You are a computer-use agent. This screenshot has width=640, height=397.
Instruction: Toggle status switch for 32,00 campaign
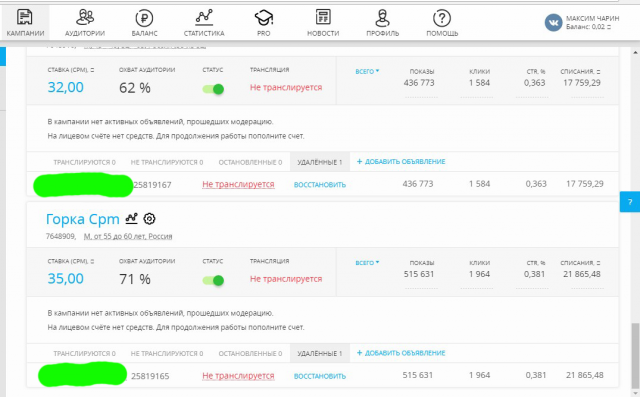pos(213,89)
